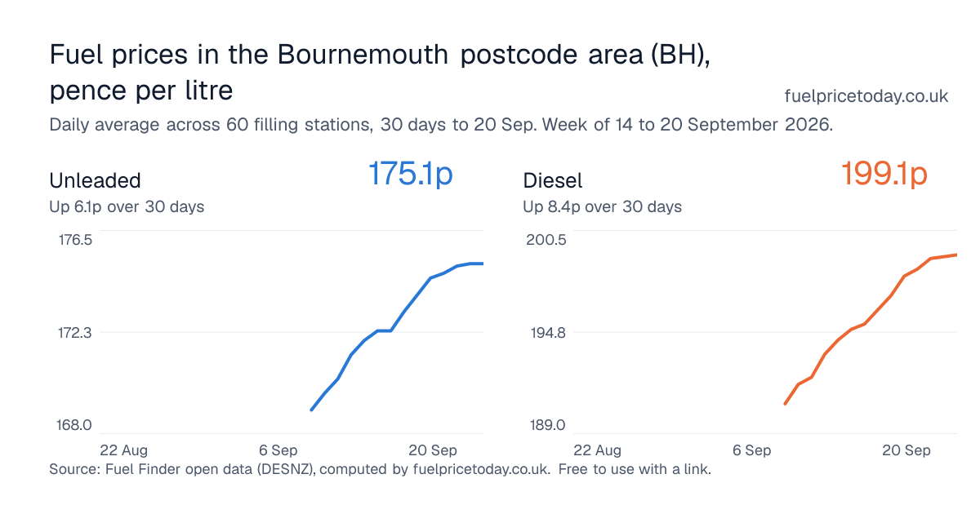The height and width of the screenshot is (514, 980).
Task: Click '6 Sep' on the unleaded chart axis
Action: tap(278, 450)
